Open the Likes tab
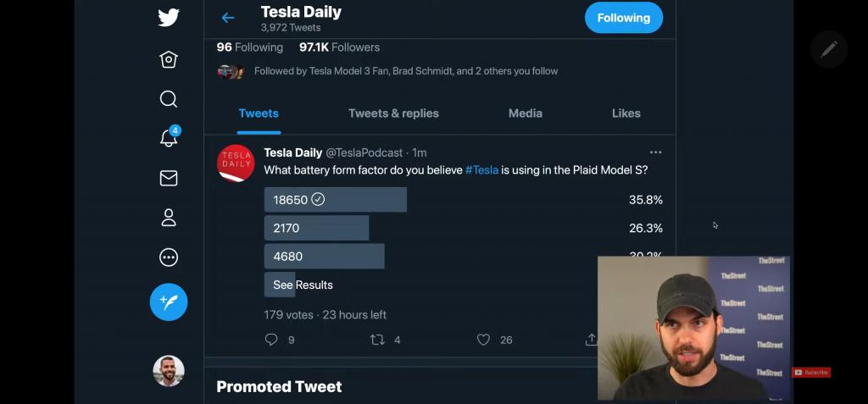Image resolution: width=868 pixels, height=404 pixels. click(626, 113)
